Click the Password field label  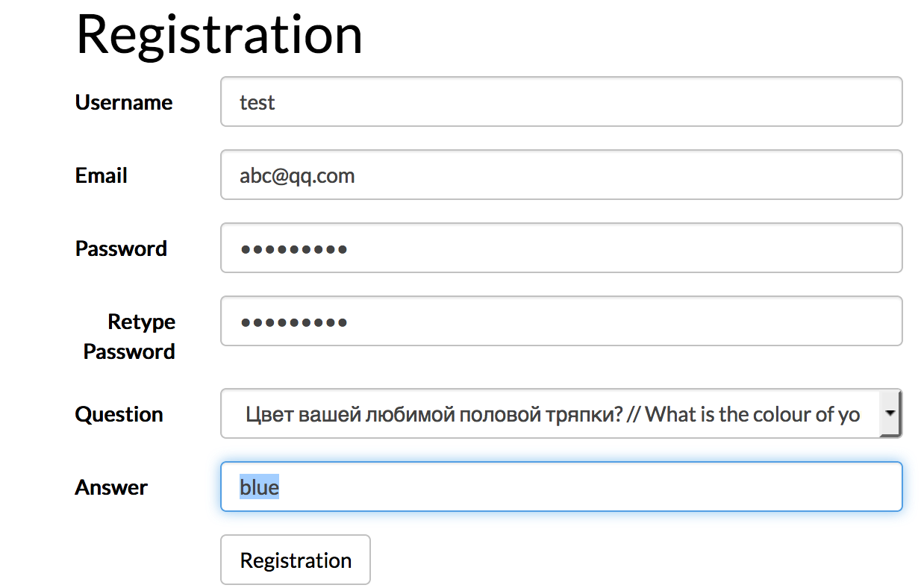pos(121,248)
